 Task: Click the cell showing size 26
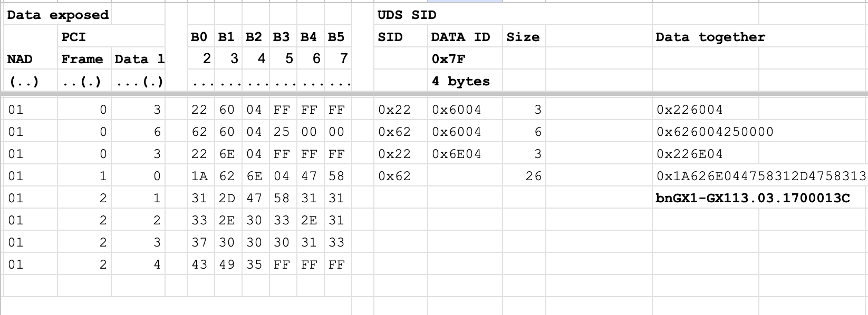tap(533, 176)
